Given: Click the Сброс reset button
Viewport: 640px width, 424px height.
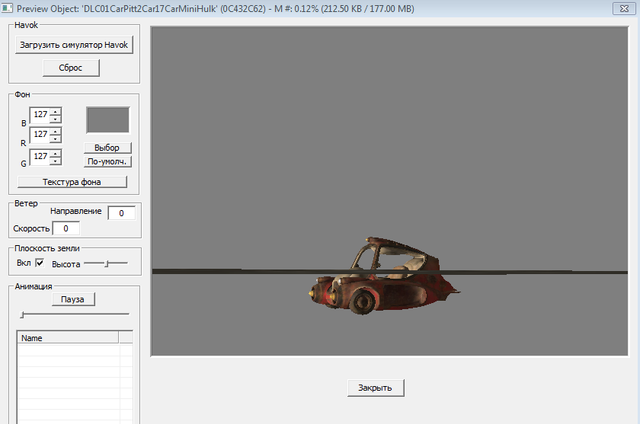Looking at the screenshot, I should click(71, 68).
